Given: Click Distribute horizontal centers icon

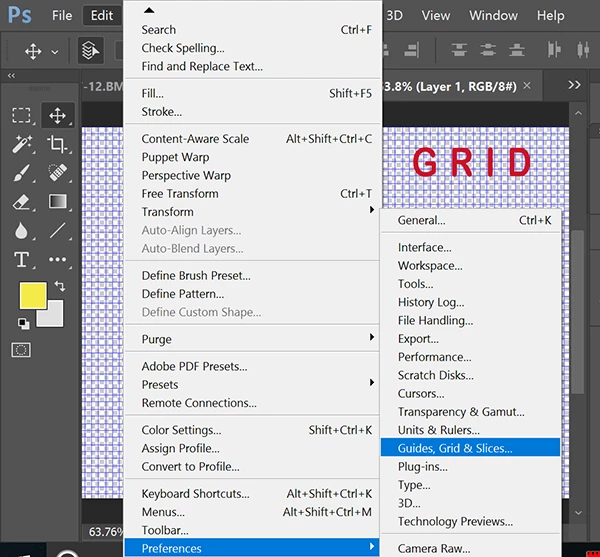Looking at the screenshot, I should coord(583,50).
